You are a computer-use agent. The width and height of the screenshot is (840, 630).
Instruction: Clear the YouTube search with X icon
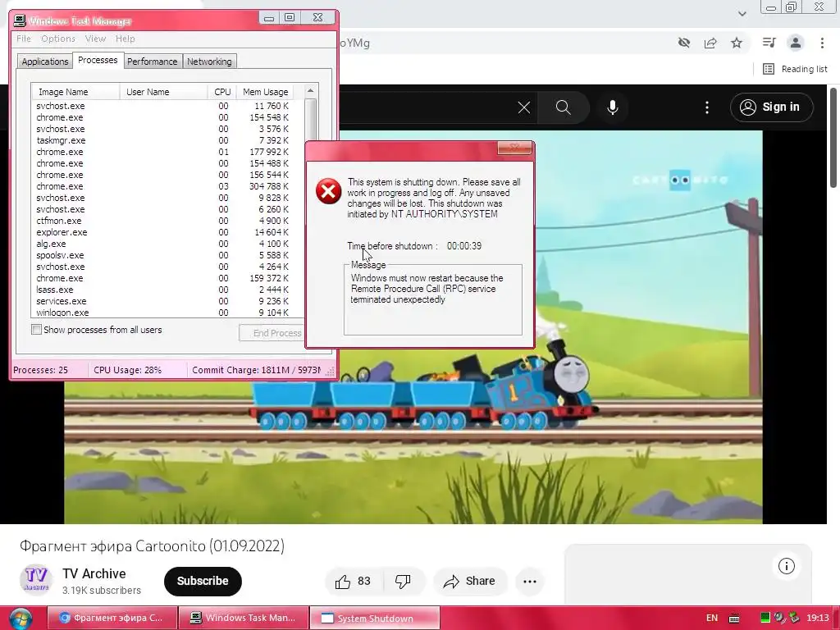tap(524, 107)
